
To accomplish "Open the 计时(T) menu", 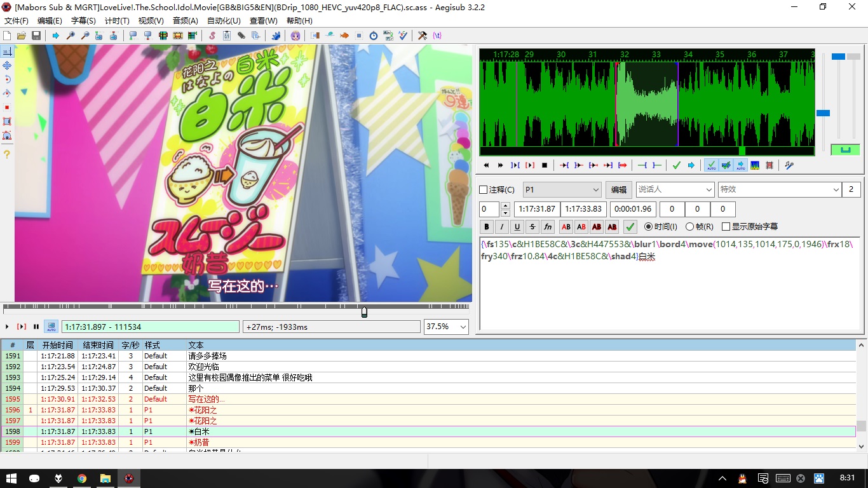I will click(x=117, y=21).
